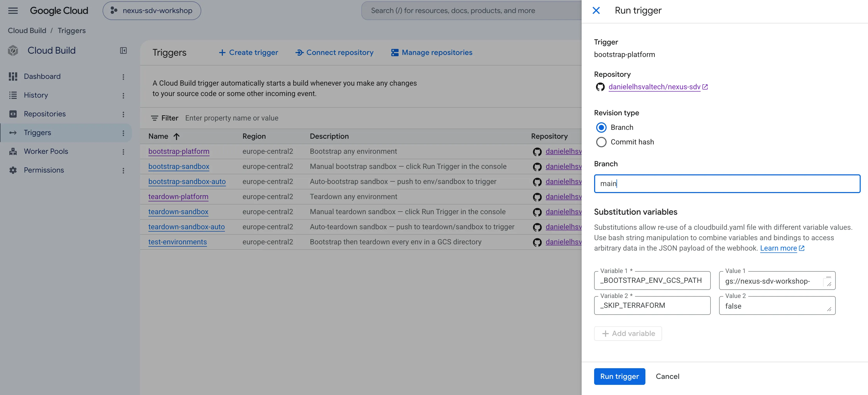Select the Commit hash radio button

coord(601,142)
